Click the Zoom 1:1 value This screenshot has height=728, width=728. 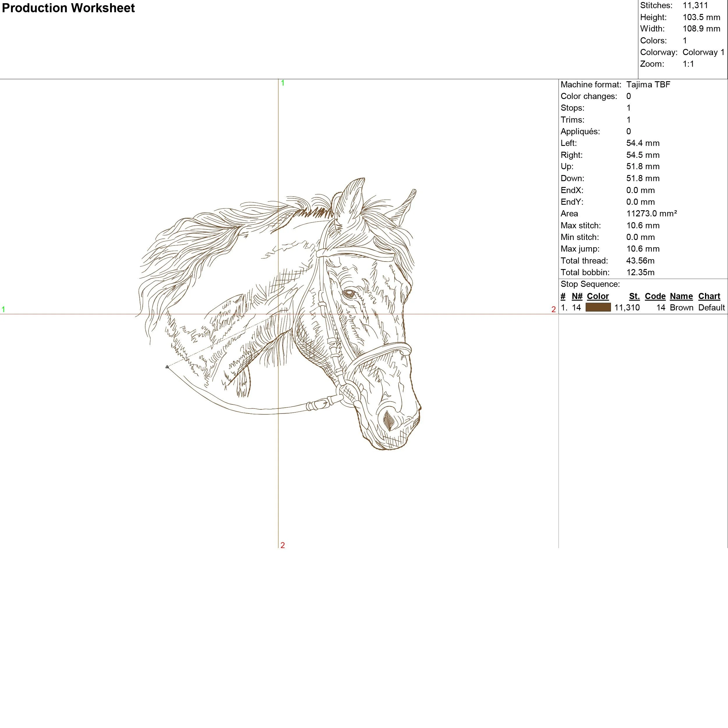688,64
